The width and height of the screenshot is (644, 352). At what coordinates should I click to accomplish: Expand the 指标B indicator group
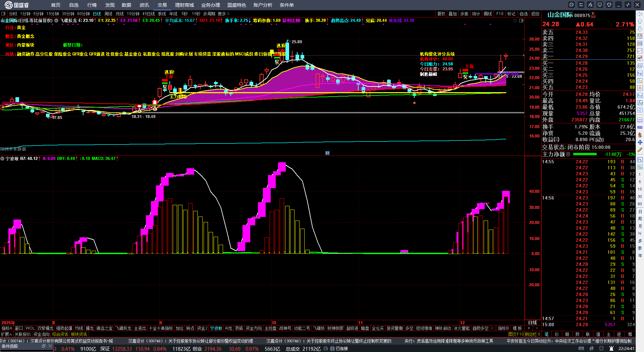tap(503, 328)
